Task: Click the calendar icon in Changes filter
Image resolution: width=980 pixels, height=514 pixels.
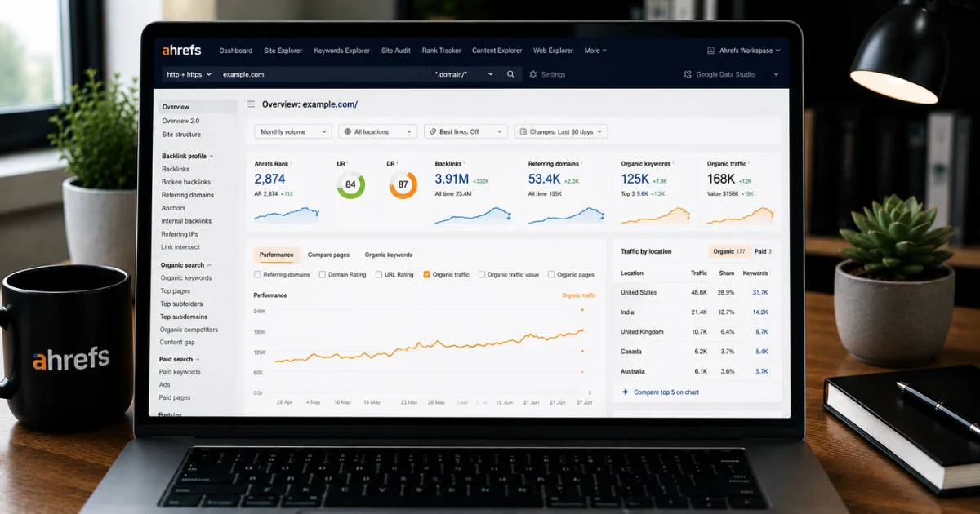Action: tap(522, 131)
